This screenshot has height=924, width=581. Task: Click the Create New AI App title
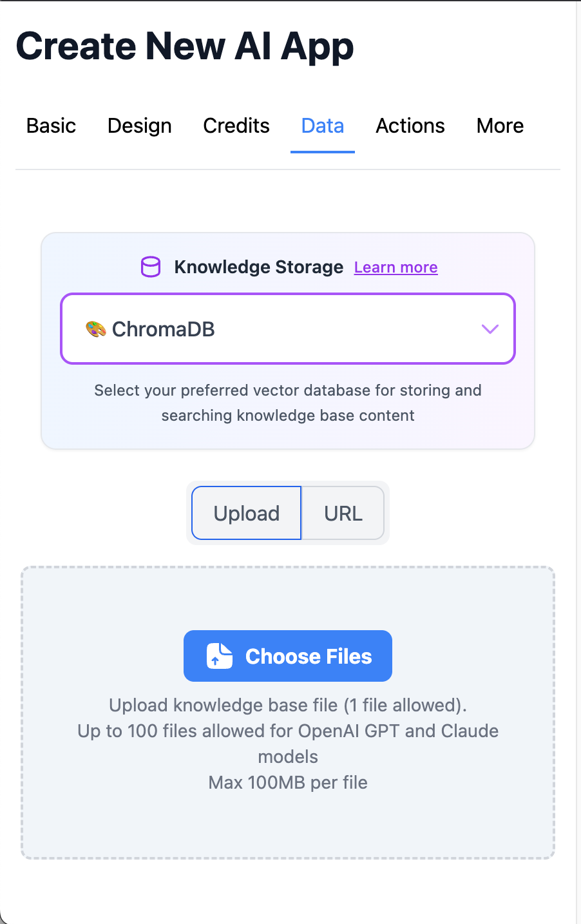point(185,46)
